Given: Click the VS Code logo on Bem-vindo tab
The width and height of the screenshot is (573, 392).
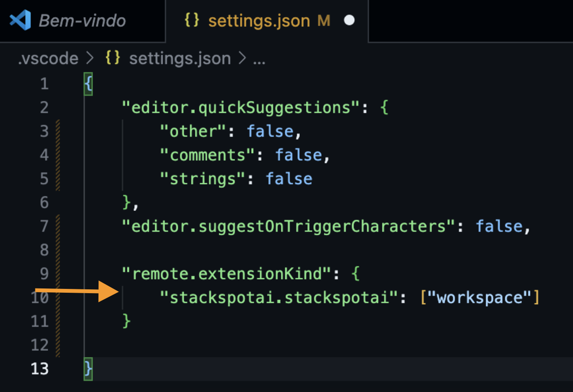Looking at the screenshot, I should point(20,20).
